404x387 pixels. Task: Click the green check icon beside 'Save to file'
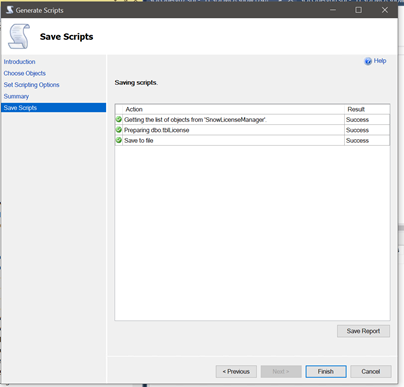click(x=119, y=140)
